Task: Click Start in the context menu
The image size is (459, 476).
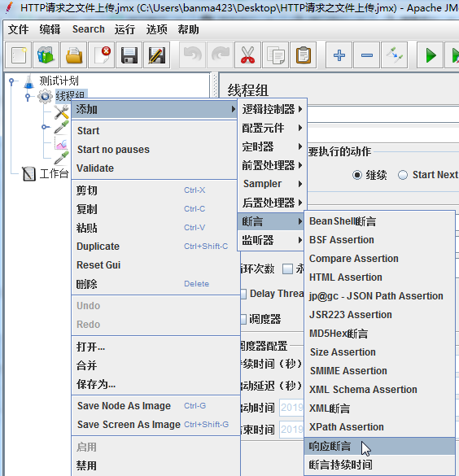Action: point(154,131)
